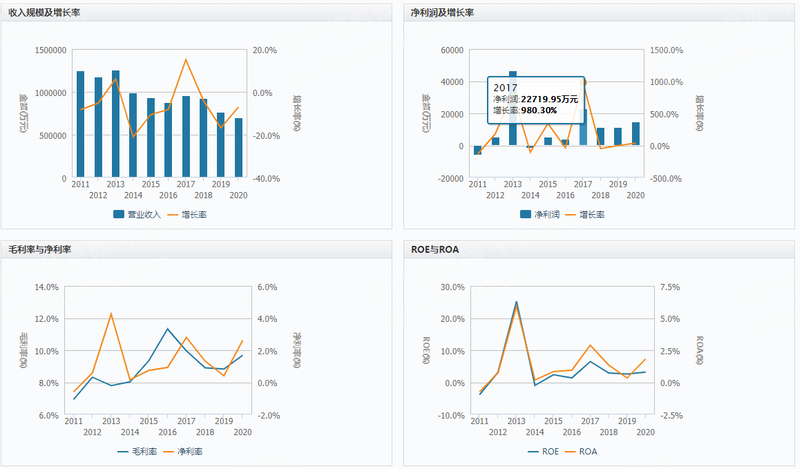Toggle 毛利率 series legend
This screenshot has width=800, height=469.
(x=137, y=451)
